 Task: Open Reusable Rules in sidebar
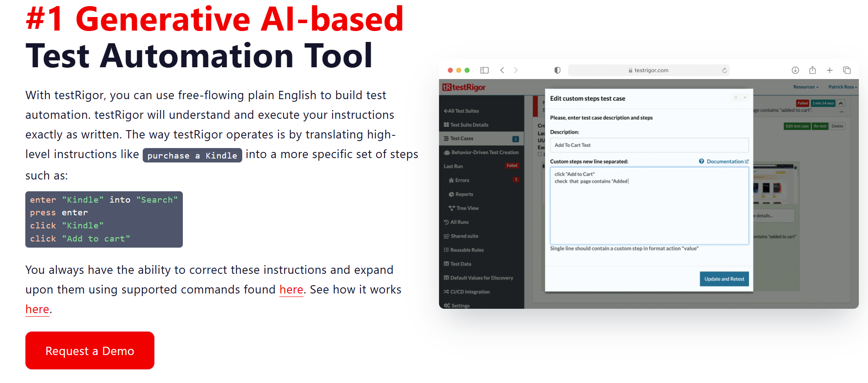[467, 250]
